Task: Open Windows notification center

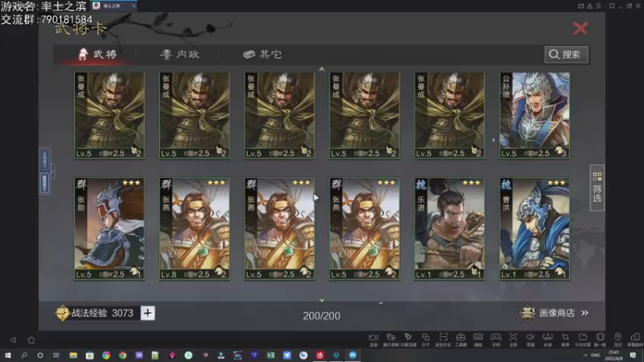Action: (x=633, y=356)
